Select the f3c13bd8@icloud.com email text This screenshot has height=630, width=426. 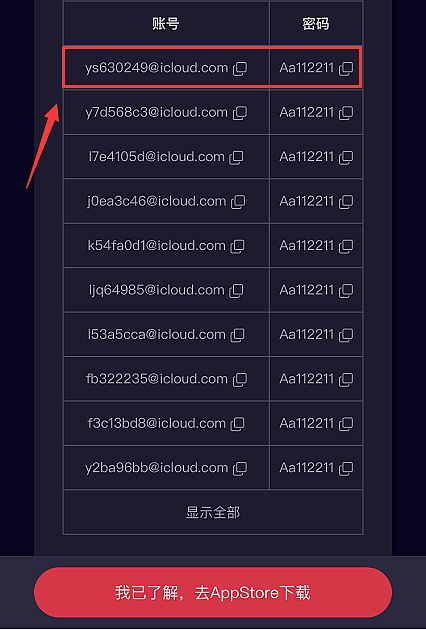click(x=157, y=423)
